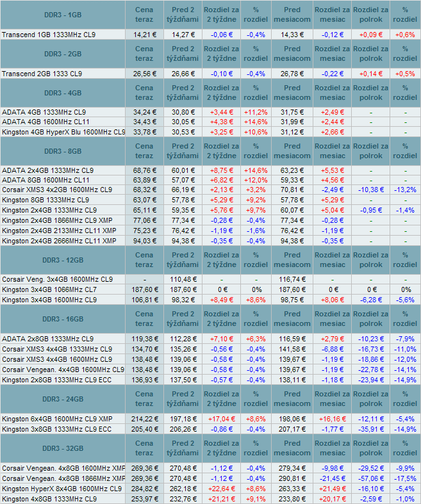
Task: Click 'Kingston 4x8GB 1333MHz CL9' product name
Action: pyautogui.click(x=49, y=499)
